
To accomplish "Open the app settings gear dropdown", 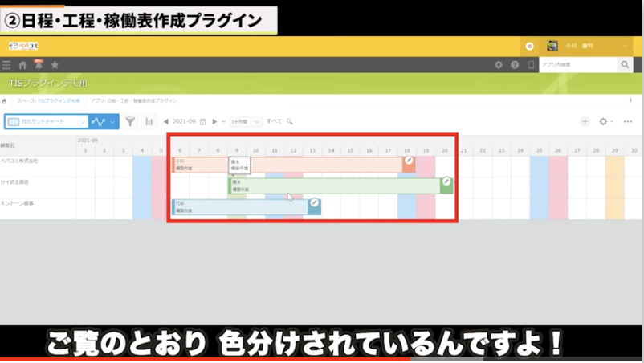I will [x=606, y=121].
